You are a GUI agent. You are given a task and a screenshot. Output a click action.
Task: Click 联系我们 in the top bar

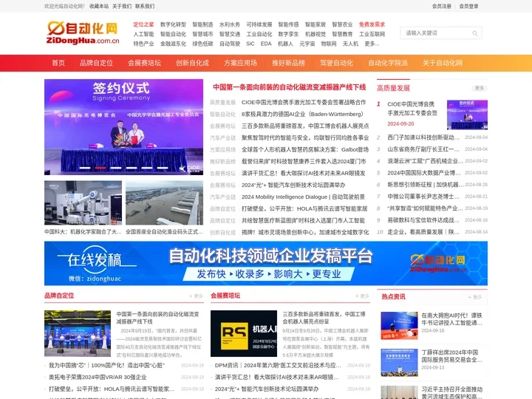(145, 6)
